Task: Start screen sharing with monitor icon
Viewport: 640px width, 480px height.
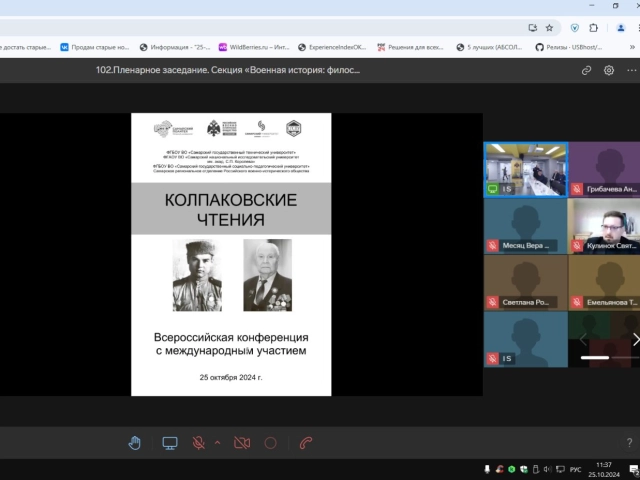Action: pyautogui.click(x=170, y=443)
